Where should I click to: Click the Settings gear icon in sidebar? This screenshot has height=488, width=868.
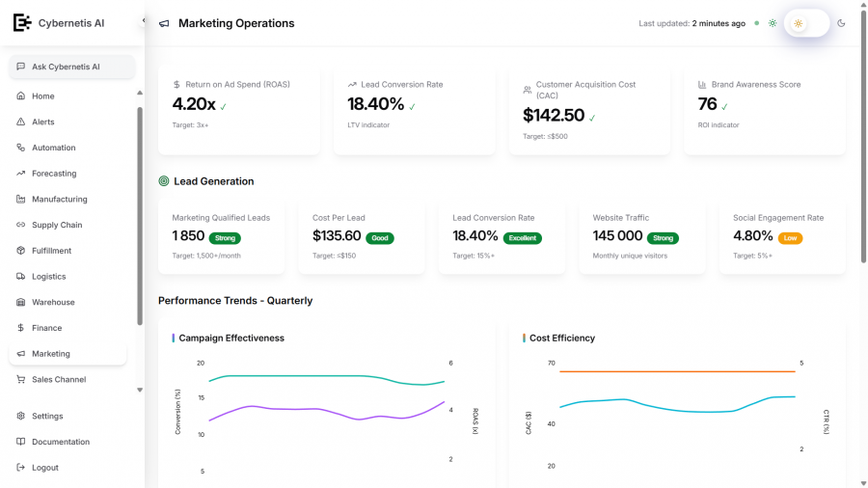click(x=21, y=417)
